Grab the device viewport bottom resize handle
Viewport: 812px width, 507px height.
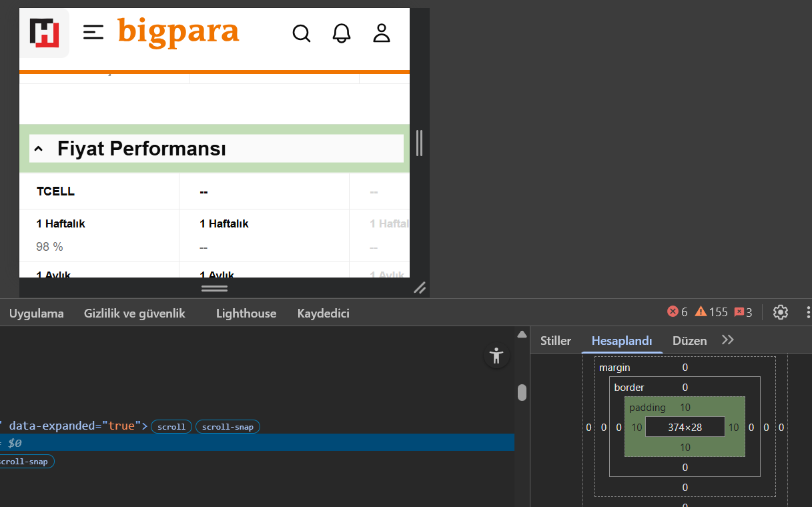(x=214, y=288)
